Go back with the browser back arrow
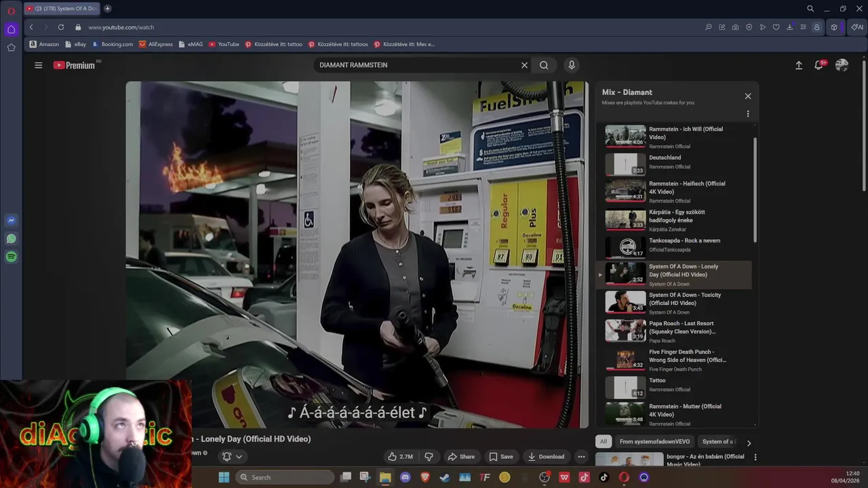This screenshot has width=868, height=488. pyautogui.click(x=31, y=27)
